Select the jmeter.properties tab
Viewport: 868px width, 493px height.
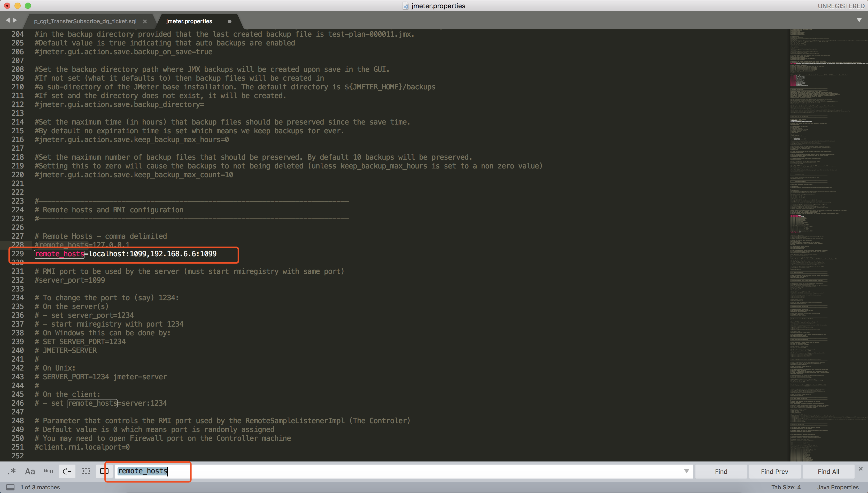[x=189, y=21]
